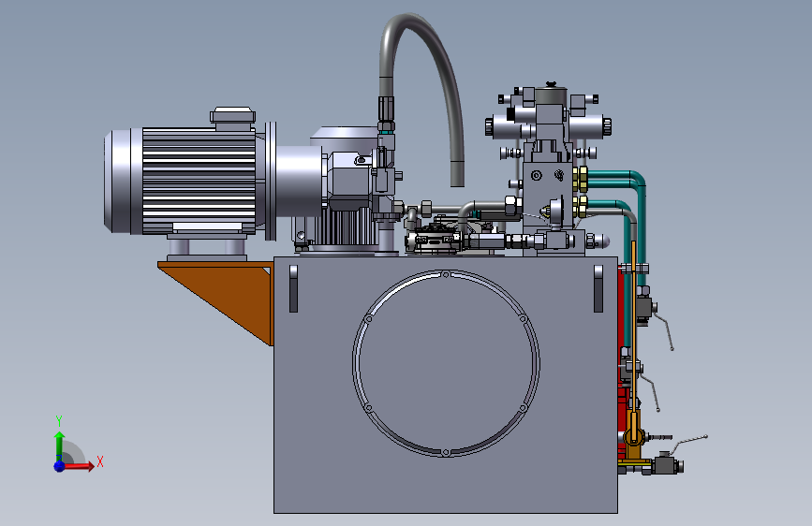Image resolution: width=812 pixels, height=526 pixels.
Task: Click the red X axis arrow of the triad
Action: [x=80, y=466]
